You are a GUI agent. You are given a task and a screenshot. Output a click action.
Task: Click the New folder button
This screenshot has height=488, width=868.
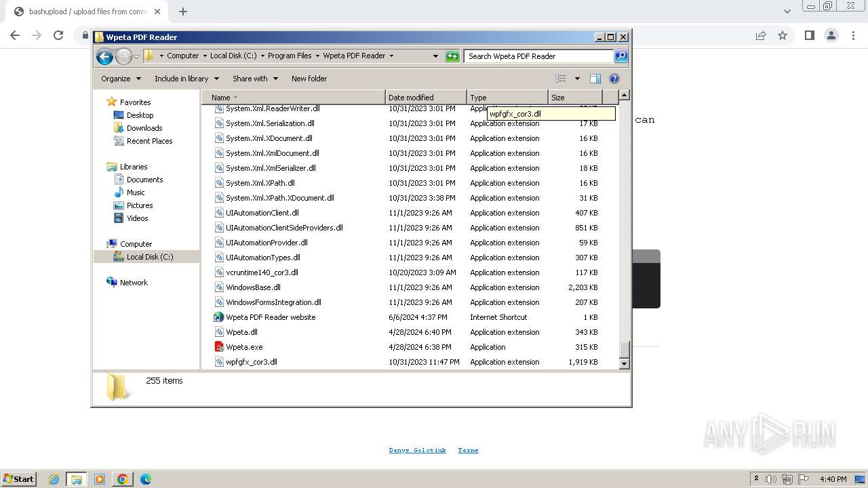coord(309,79)
